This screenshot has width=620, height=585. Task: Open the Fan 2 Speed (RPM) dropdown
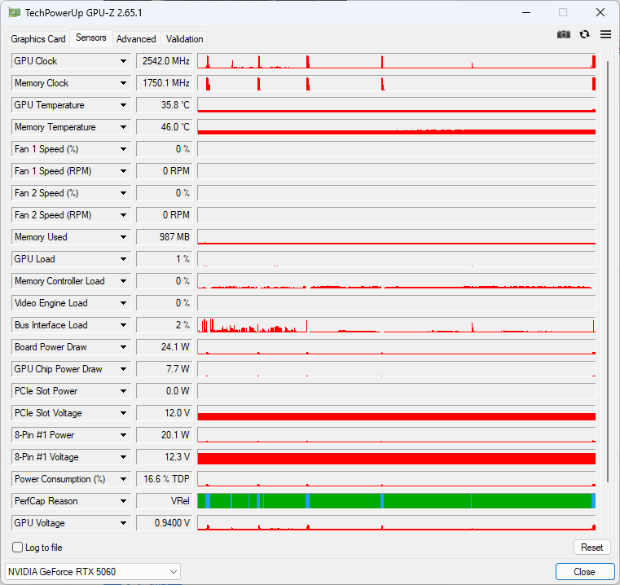(x=123, y=215)
